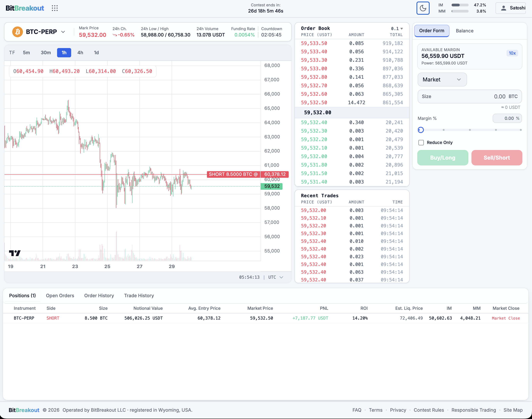
Task: Click the Funding Rate 0.0054% value
Action: [244, 35]
